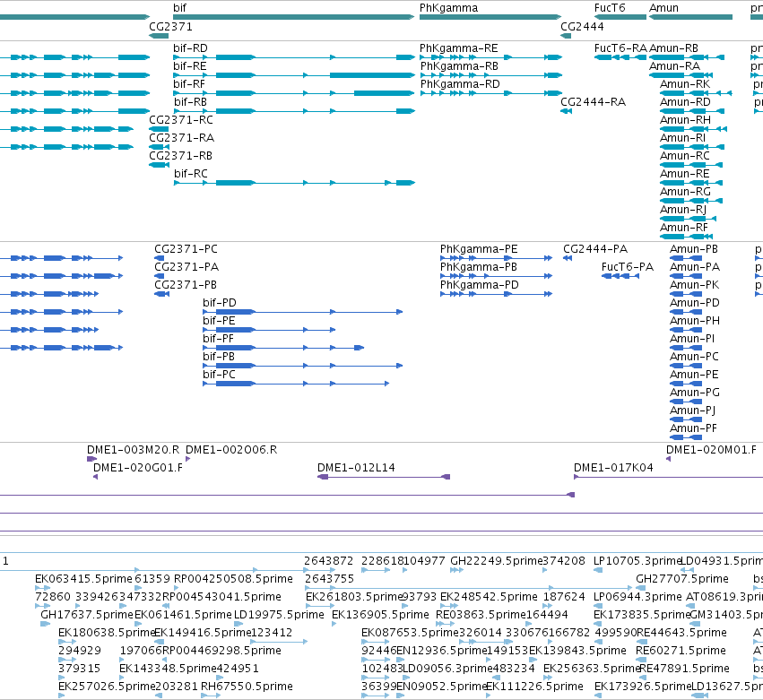
Task: Select transcript Amun-RH
Action: pos(685,120)
